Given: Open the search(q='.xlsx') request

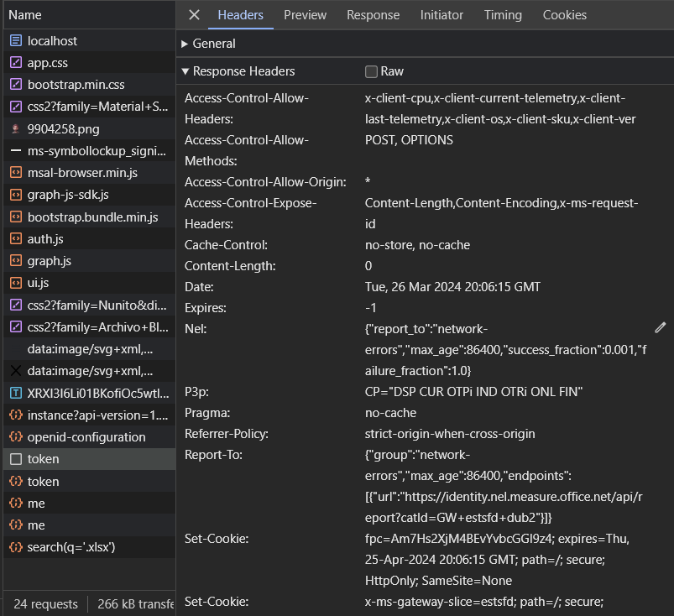Looking at the screenshot, I should click(x=84, y=546).
